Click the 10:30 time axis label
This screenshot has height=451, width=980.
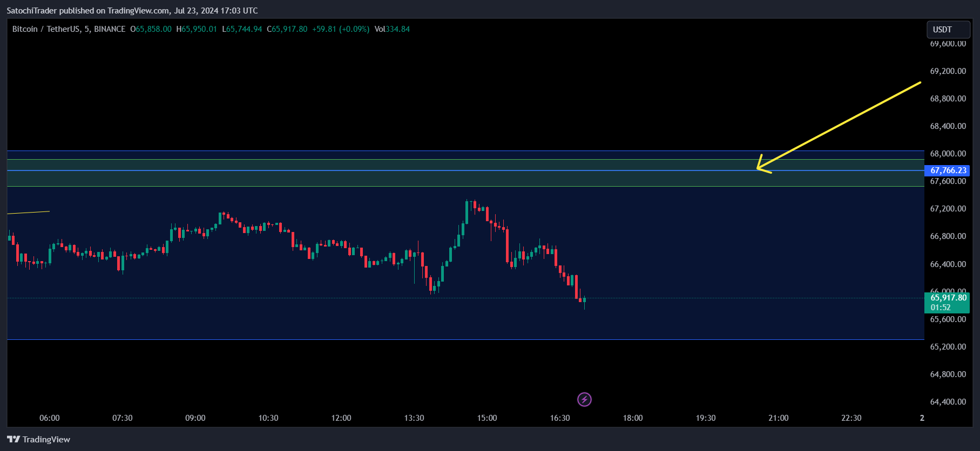click(x=268, y=418)
